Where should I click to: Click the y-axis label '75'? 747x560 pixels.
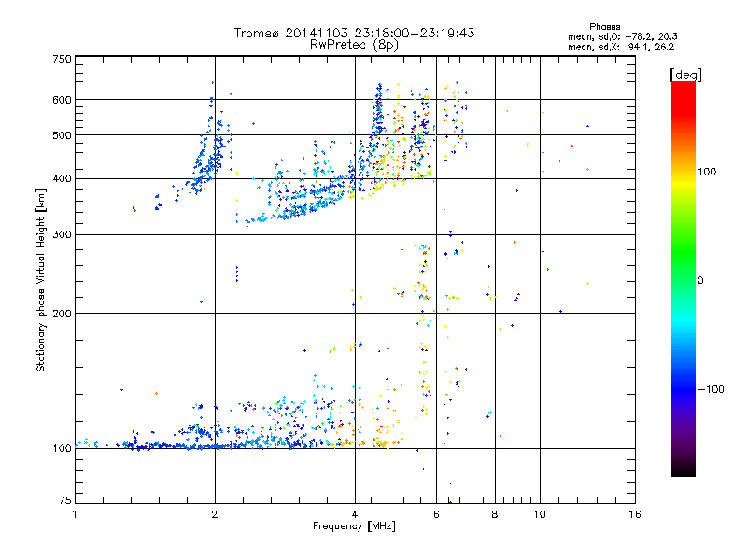coord(65,500)
